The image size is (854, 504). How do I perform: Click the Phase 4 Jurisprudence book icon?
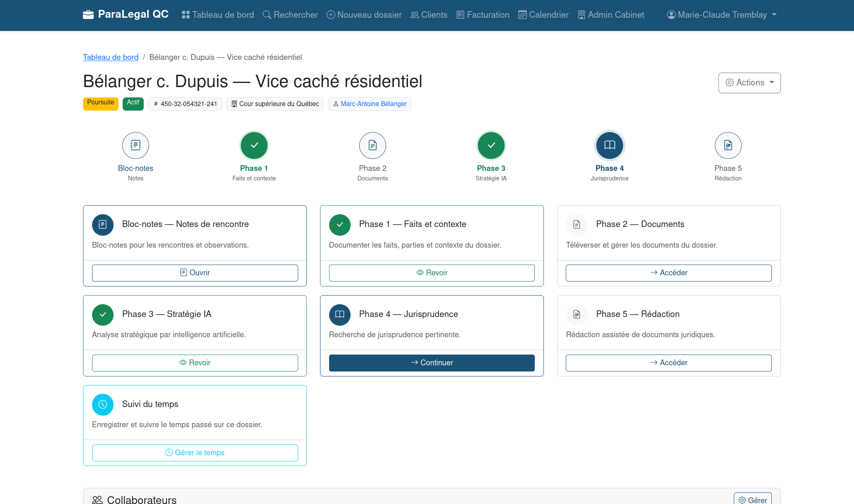coord(610,145)
